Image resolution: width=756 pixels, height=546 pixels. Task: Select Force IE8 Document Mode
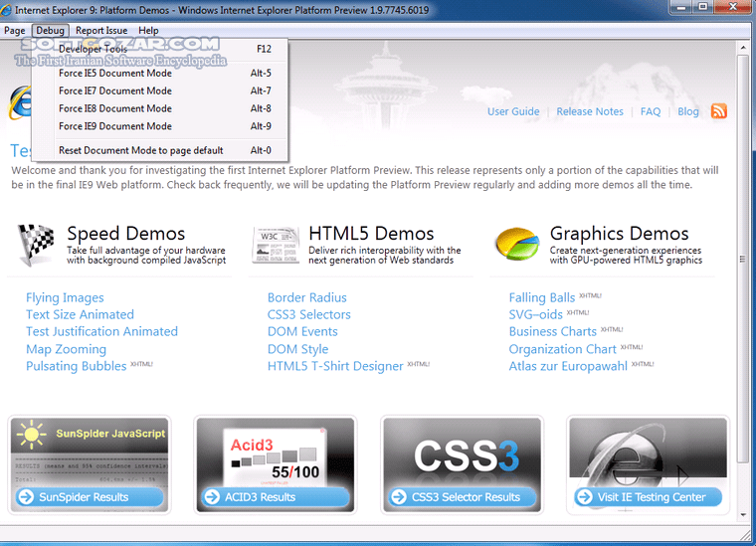pos(160,108)
